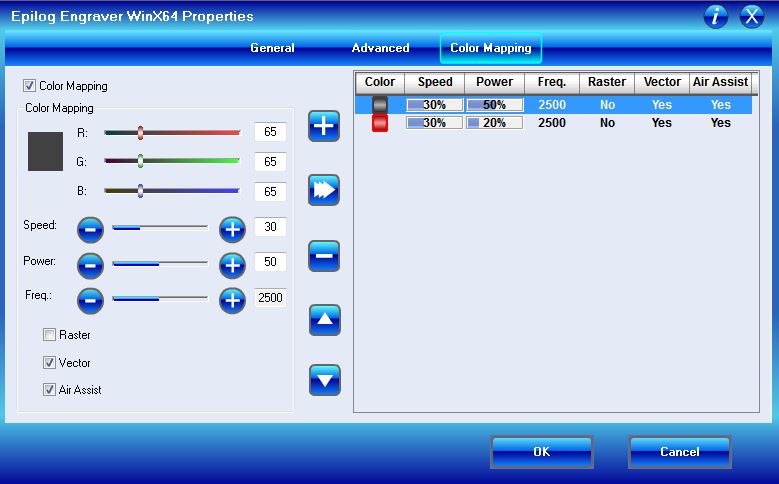This screenshot has width=779, height=484.
Task: Click the Power value field showing 50
Action: (x=270, y=261)
